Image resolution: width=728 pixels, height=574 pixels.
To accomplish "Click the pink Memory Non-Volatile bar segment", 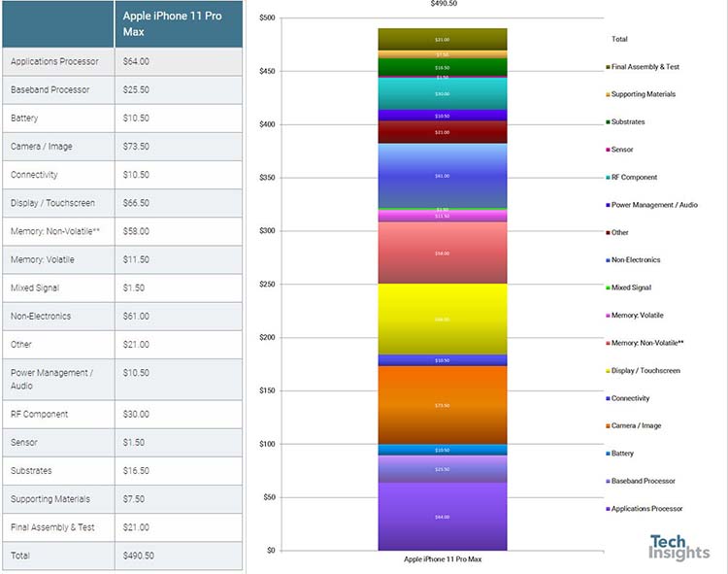I will 443,253.
